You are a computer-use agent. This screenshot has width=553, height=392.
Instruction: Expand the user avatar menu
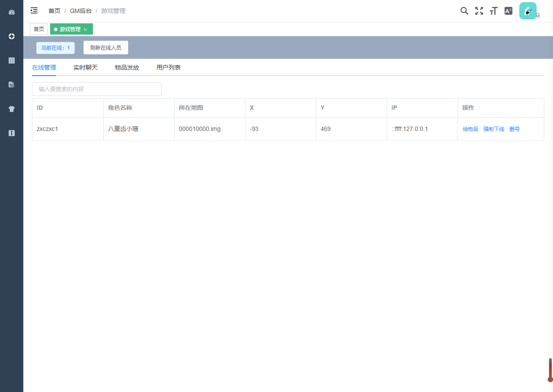pyautogui.click(x=528, y=11)
